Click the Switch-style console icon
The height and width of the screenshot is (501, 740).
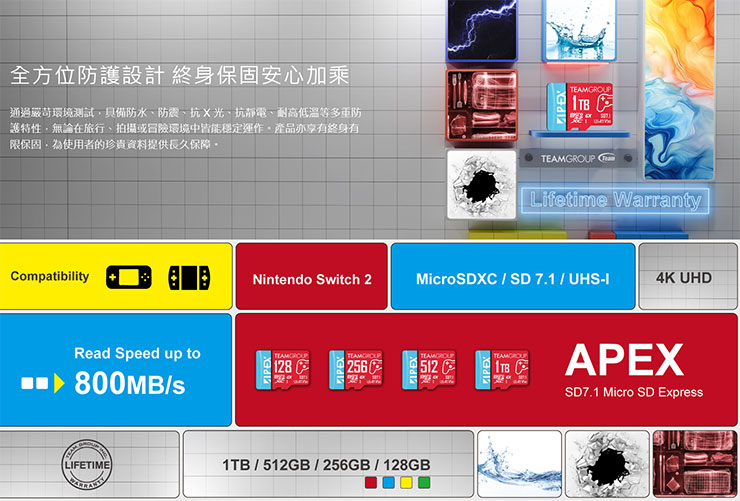pyautogui.click(x=189, y=278)
